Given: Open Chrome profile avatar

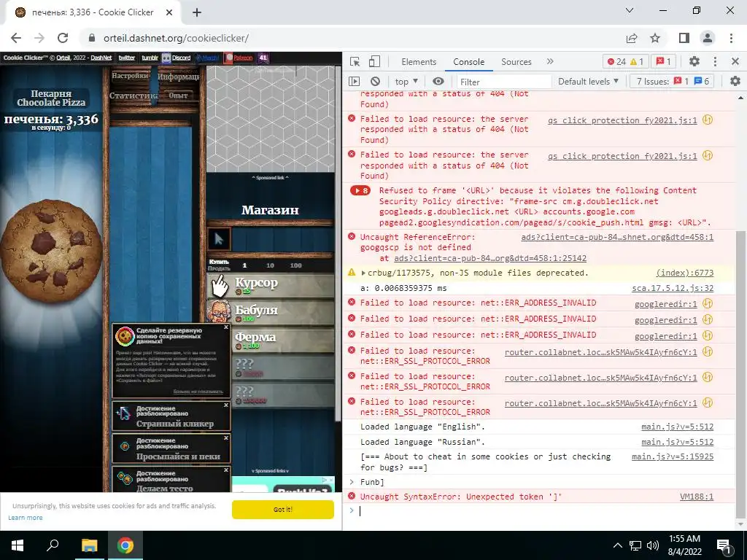Looking at the screenshot, I should (708, 38).
